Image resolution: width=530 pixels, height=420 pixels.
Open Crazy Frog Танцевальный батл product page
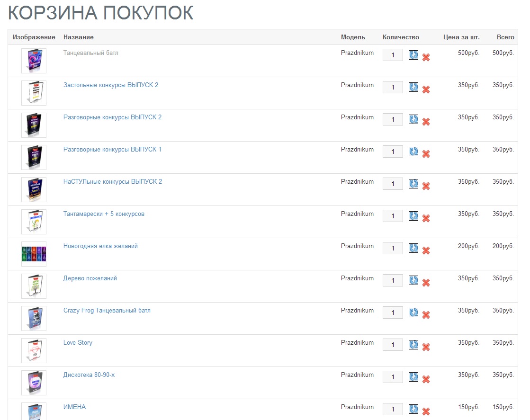point(107,311)
